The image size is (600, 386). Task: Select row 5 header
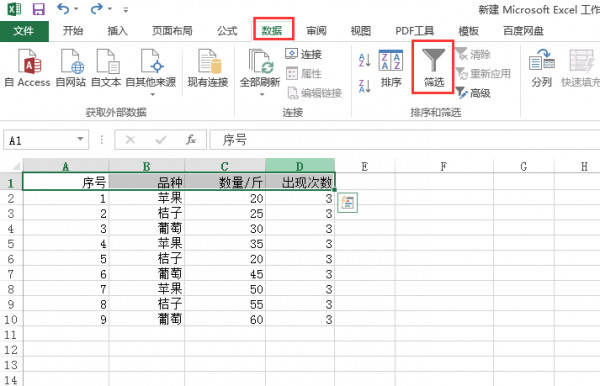(11, 244)
